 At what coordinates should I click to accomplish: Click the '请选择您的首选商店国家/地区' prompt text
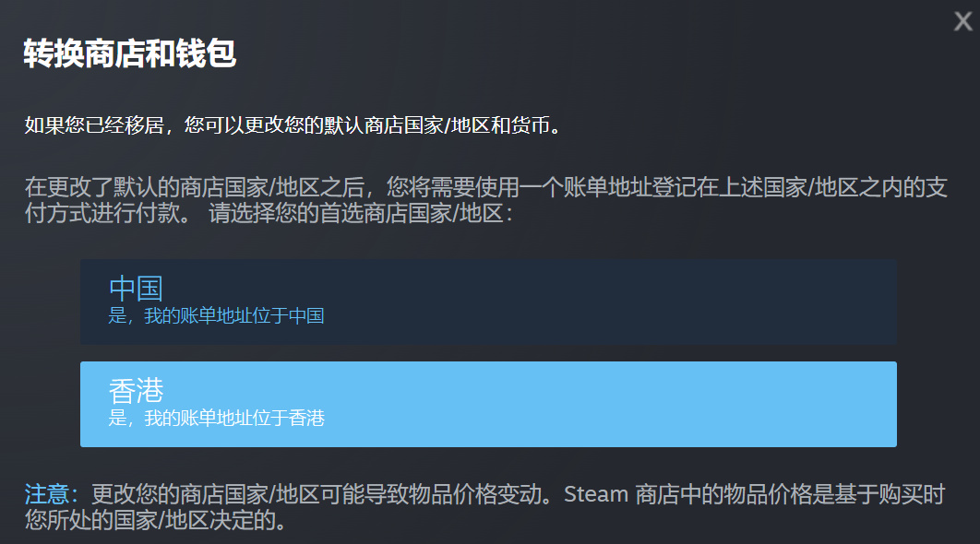360,214
